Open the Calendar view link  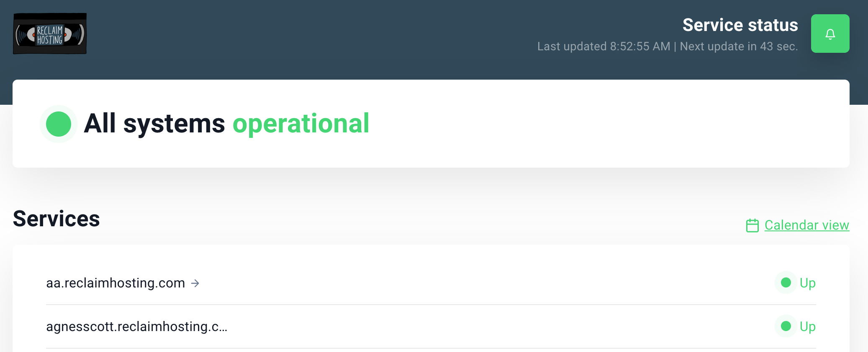pos(806,225)
